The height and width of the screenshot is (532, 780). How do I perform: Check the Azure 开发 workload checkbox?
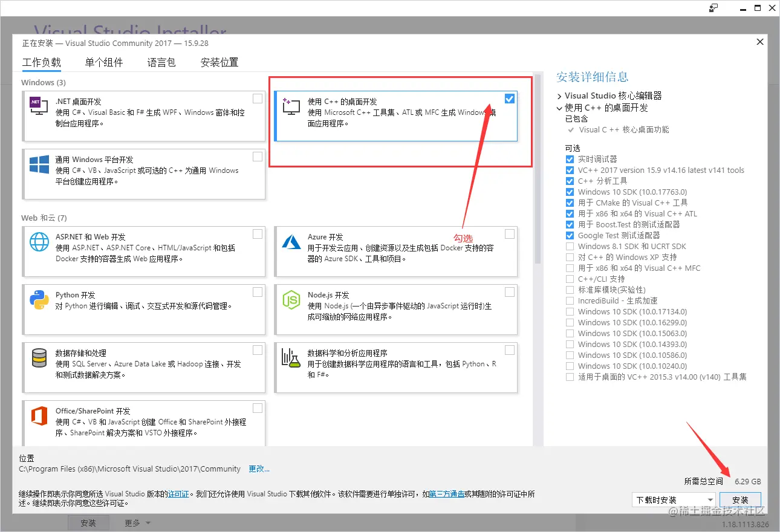(x=510, y=234)
